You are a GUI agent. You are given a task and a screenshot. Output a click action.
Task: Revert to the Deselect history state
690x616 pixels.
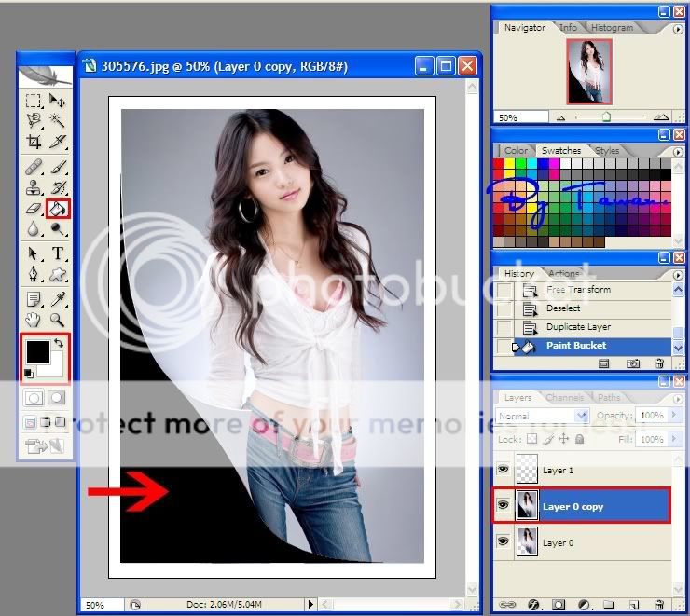coord(563,308)
